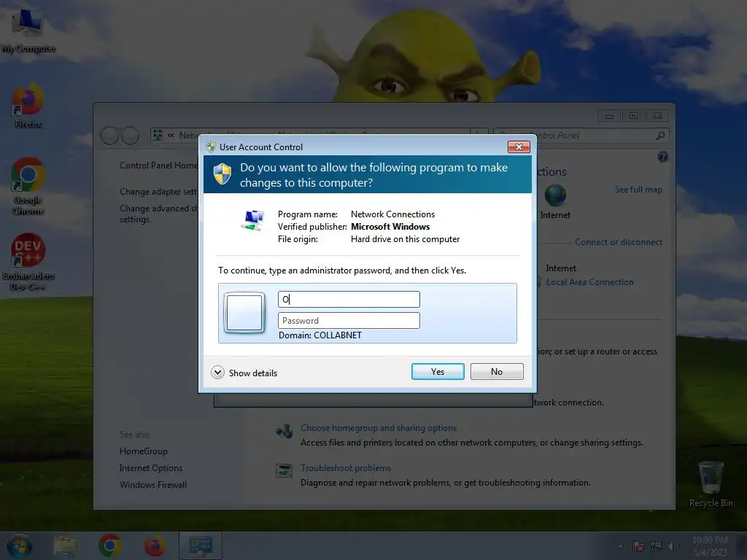The image size is (747, 560).
Task: Click homegroup sharing options icon
Action: click(x=285, y=431)
